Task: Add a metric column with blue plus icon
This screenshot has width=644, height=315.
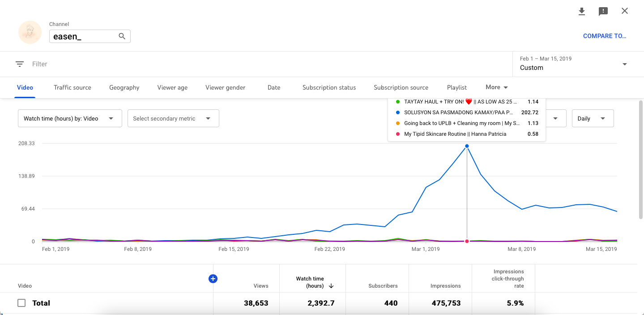Action: 213,279
